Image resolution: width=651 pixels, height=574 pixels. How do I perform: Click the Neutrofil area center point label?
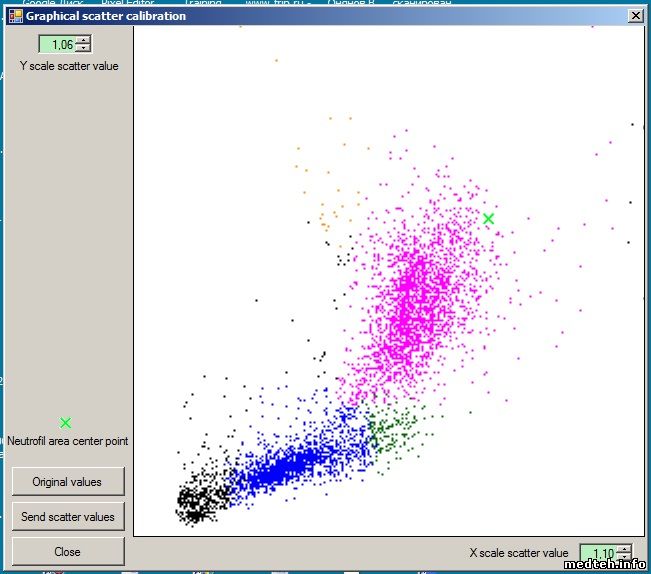67,441
